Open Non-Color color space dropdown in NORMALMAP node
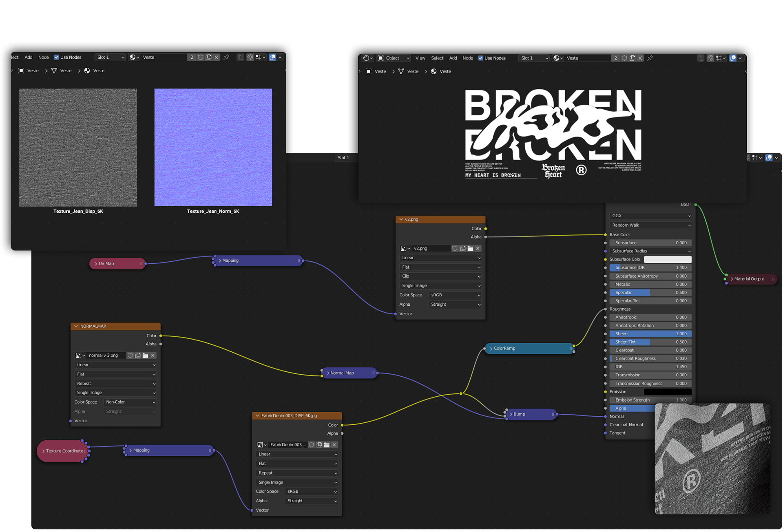 [x=130, y=402]
